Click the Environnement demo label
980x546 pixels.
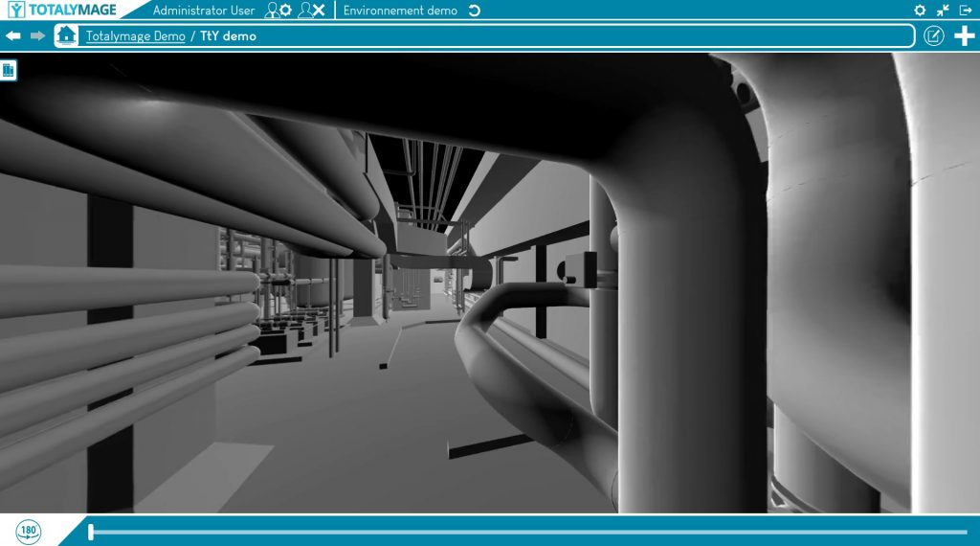(x=400, y=11)
